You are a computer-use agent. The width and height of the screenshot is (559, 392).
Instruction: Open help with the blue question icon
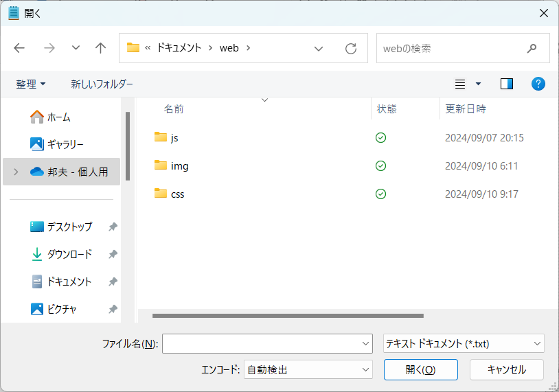538,84
